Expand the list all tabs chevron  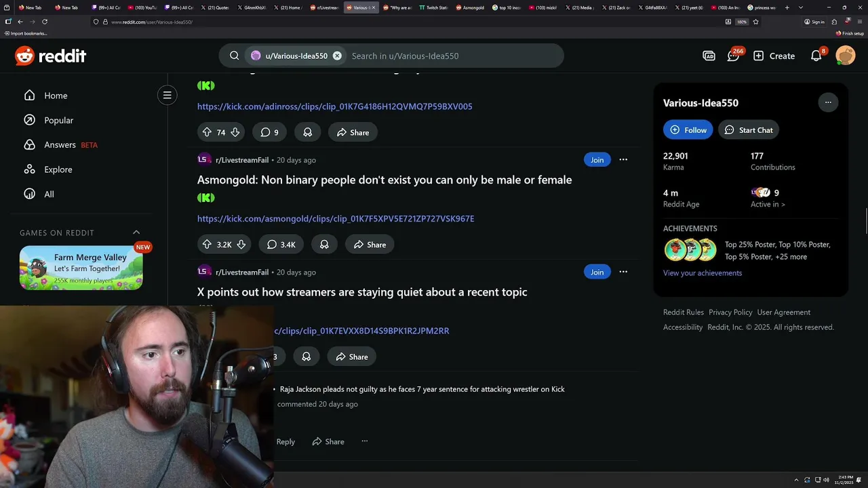(801, 7)
